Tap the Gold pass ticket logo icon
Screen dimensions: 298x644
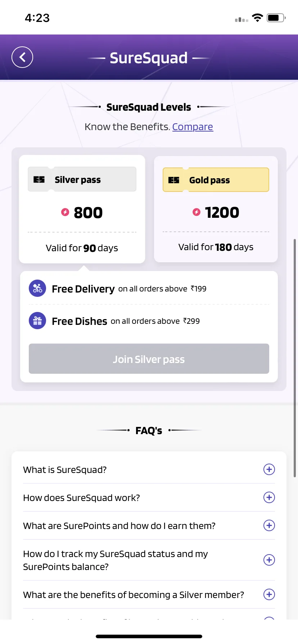174,180
